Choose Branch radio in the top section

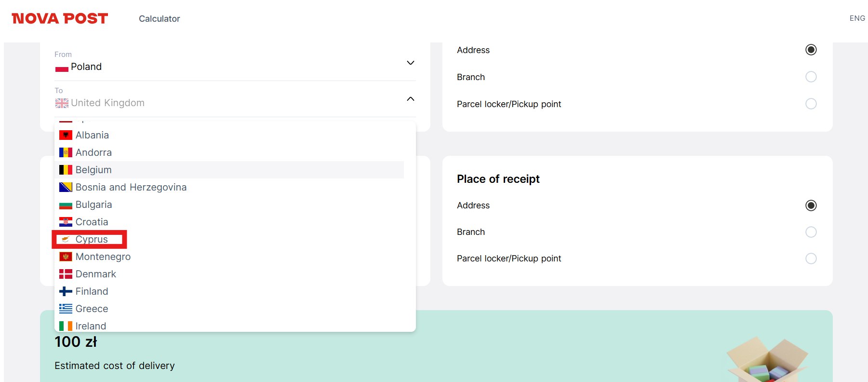[x=811, y=77]
